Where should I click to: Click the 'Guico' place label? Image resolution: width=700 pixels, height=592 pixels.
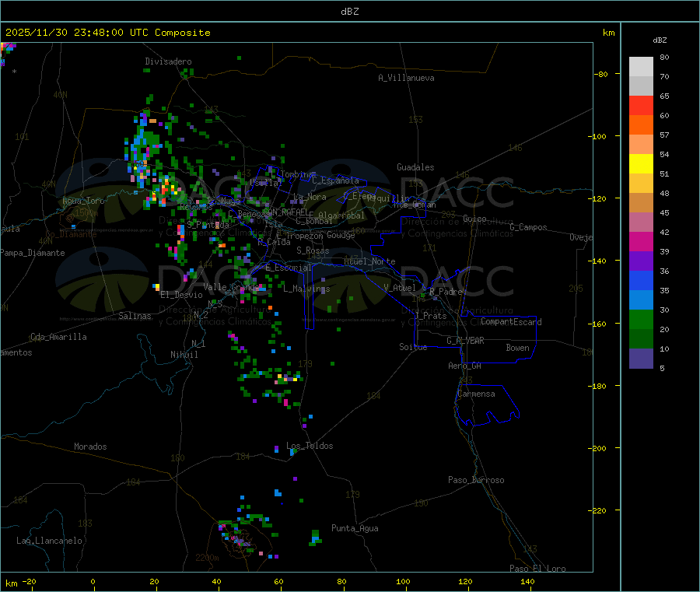pos(474,219)
